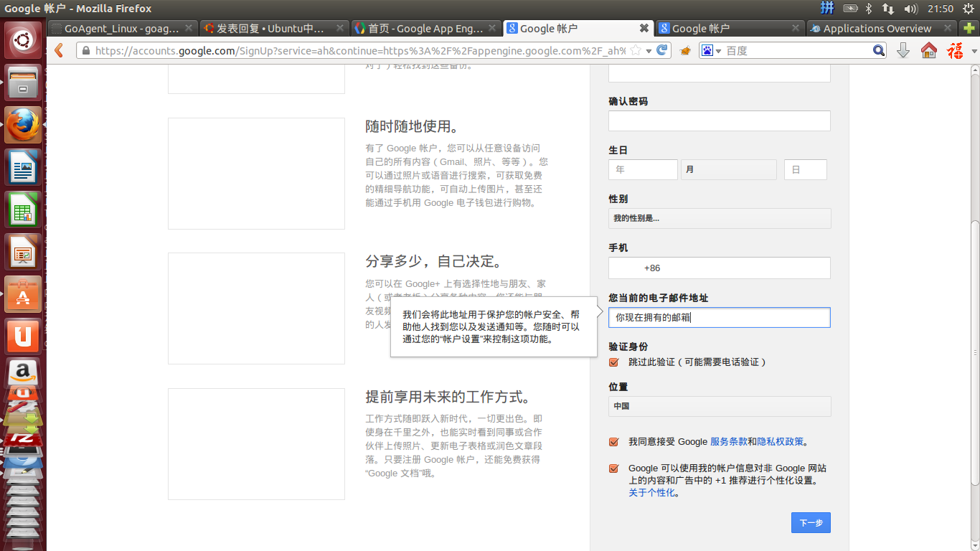Switch to the GoAgent_Linux tab
Screen dimensions: 980x551
pos(122,29)
